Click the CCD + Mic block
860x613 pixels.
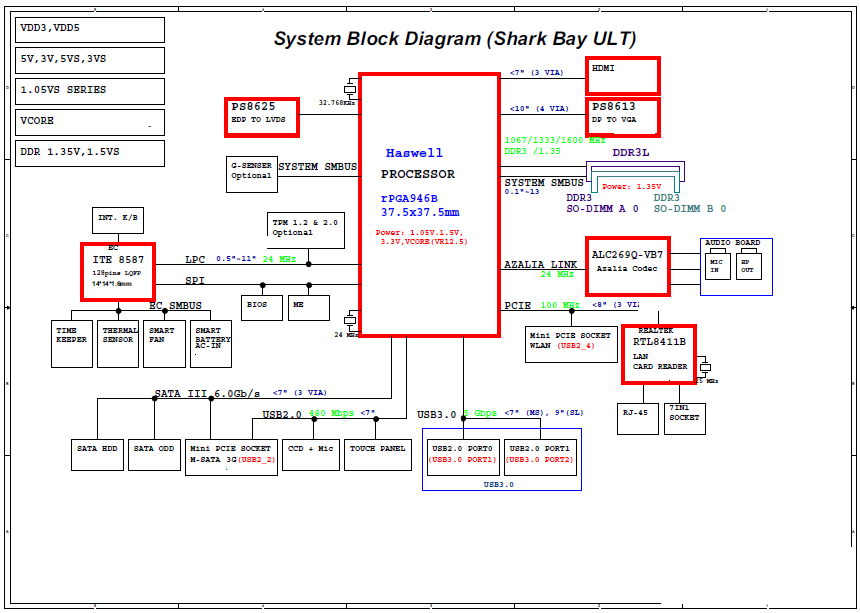click(311, 455)
